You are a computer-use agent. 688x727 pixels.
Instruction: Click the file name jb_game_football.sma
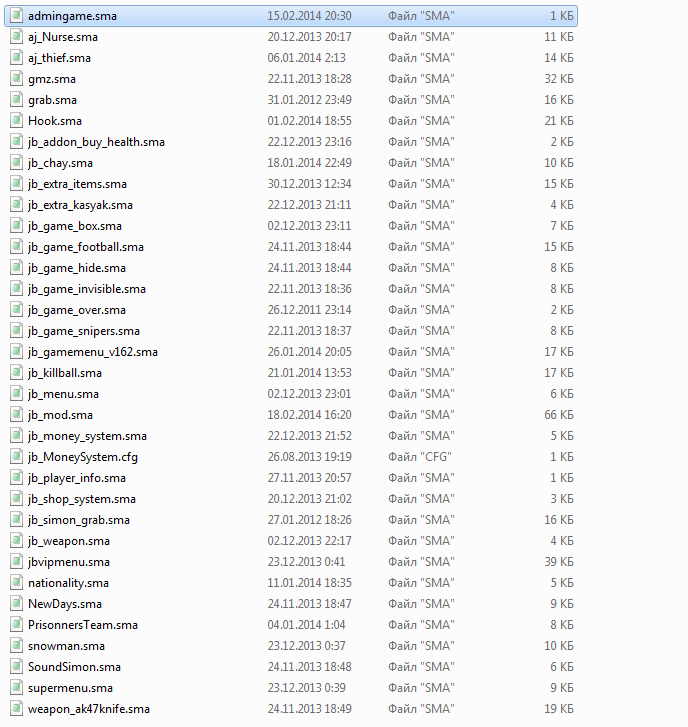click(86, 247)
